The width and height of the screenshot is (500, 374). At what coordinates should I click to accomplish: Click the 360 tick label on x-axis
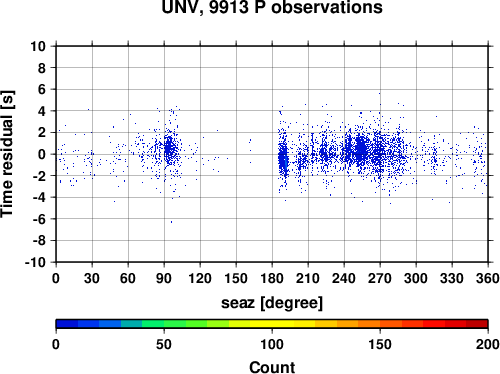coord(488,278)
